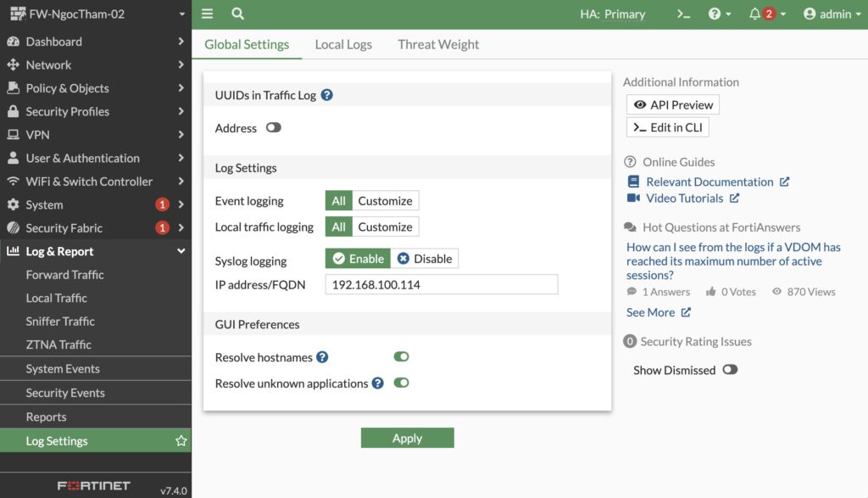The height and width of the screenshot is (498, 868).
Task: Click the Apply button
Action: click(x=408, y=438)
